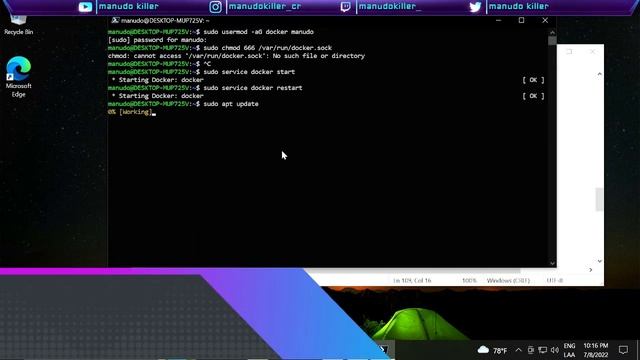Screen dimensions: 640x360
Task: Click the terminal scrollbar down arrow
Action: (x=552, y=263)
